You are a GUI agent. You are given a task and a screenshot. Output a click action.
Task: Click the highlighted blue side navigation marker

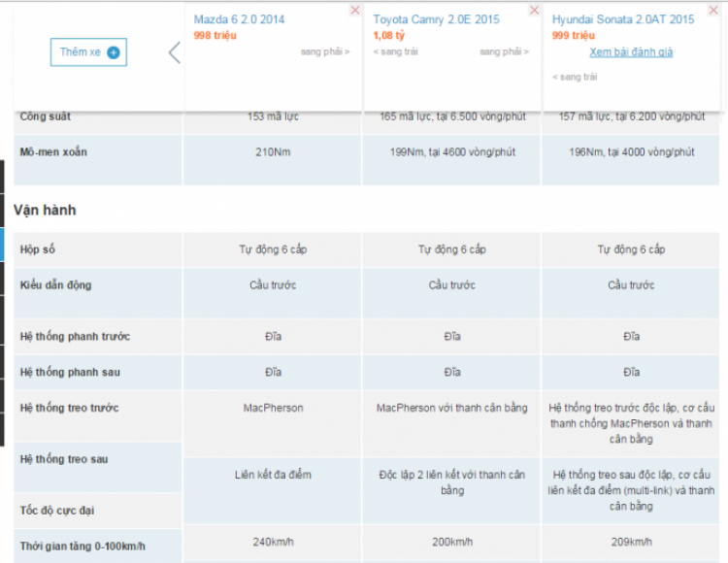2,245
